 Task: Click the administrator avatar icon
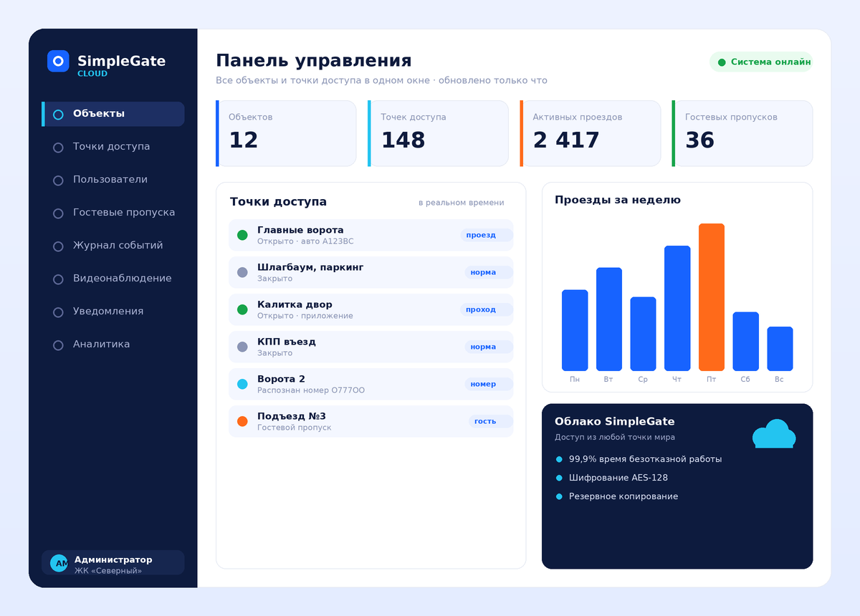59,563
